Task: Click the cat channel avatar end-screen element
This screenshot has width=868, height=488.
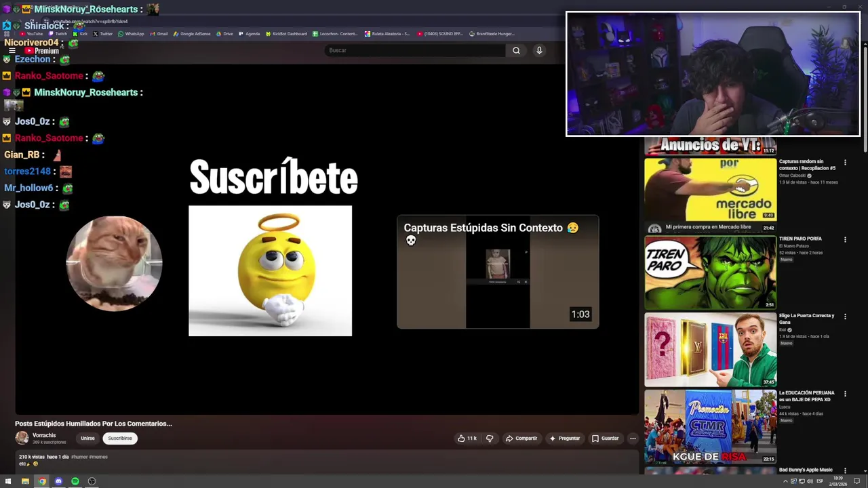Action: coord(114,264)
